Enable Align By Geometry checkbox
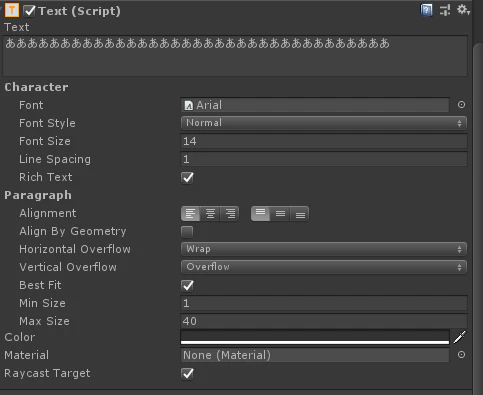483x395 pixels. pos(187,232)
